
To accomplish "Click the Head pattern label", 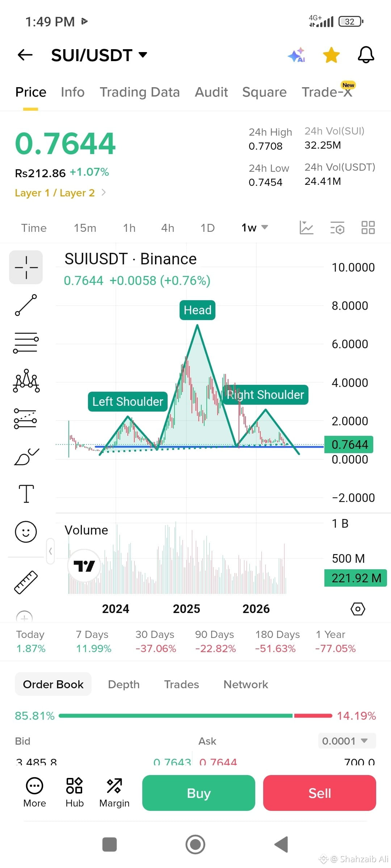I will tap(197, 310).
